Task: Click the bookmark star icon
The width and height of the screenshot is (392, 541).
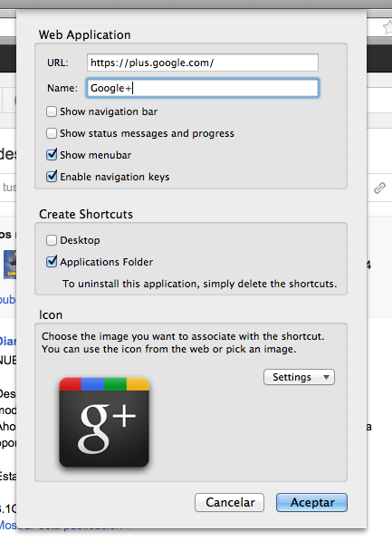Action: pyautogui.click(x=387, y=27)
